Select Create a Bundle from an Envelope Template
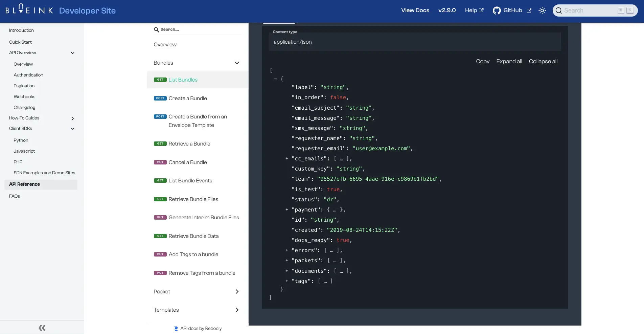This screenshot has width=644, height=334. [x=198, y=121]
